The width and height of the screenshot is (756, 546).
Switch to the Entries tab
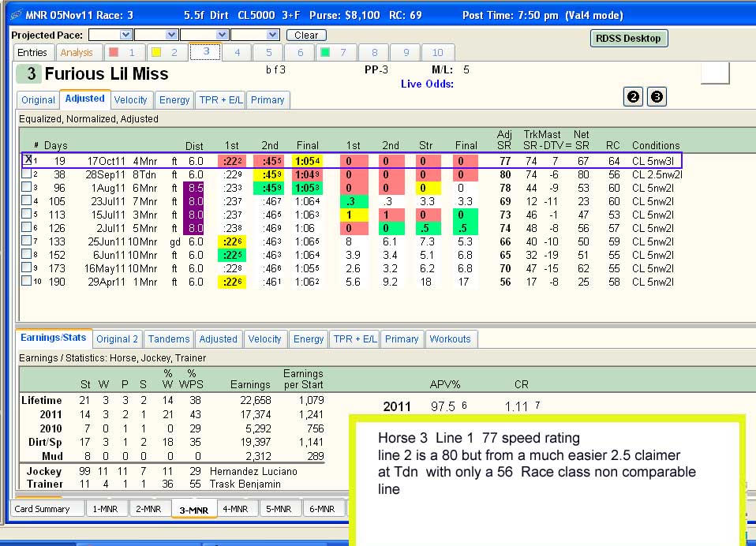click(33, 52)
